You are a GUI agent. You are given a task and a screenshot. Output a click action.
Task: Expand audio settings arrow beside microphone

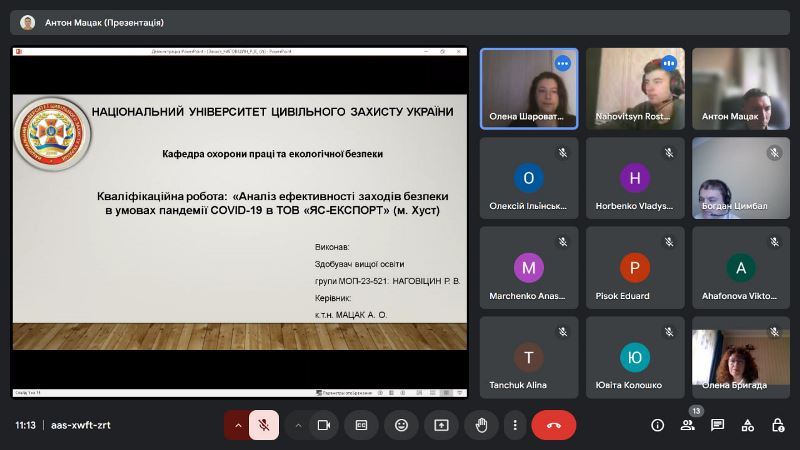click(238, 425)
